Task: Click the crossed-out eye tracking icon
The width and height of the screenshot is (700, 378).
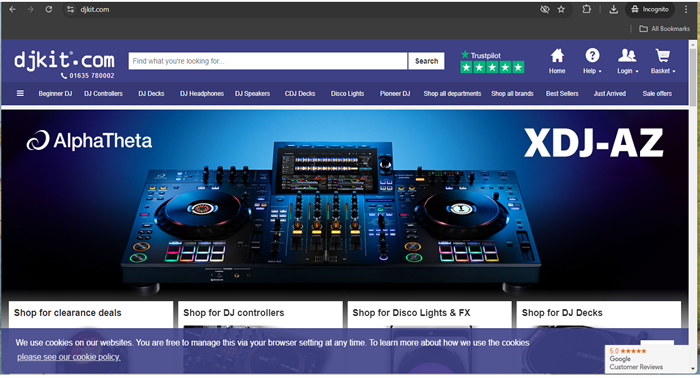Action: 544,9
